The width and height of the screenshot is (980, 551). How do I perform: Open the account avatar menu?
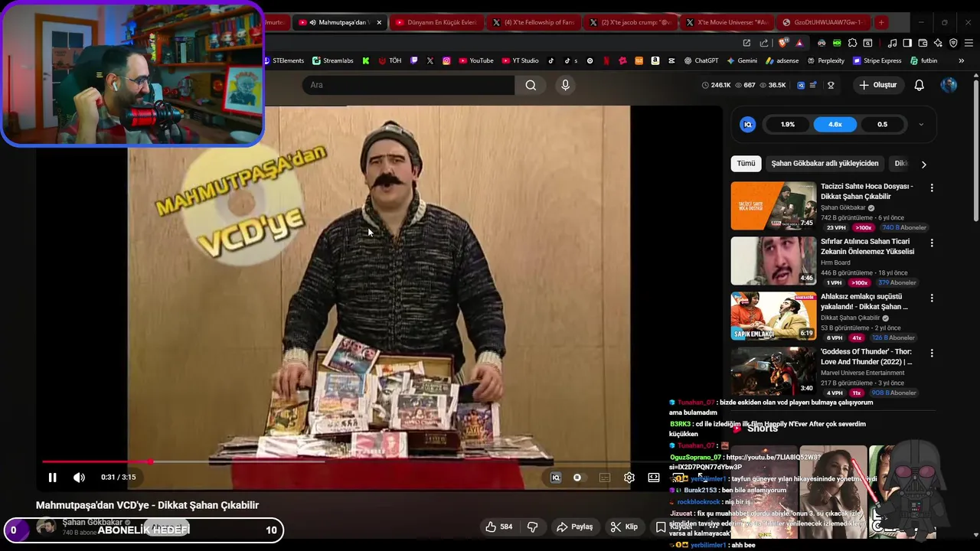pyautogui.click(x=949, y=85)
